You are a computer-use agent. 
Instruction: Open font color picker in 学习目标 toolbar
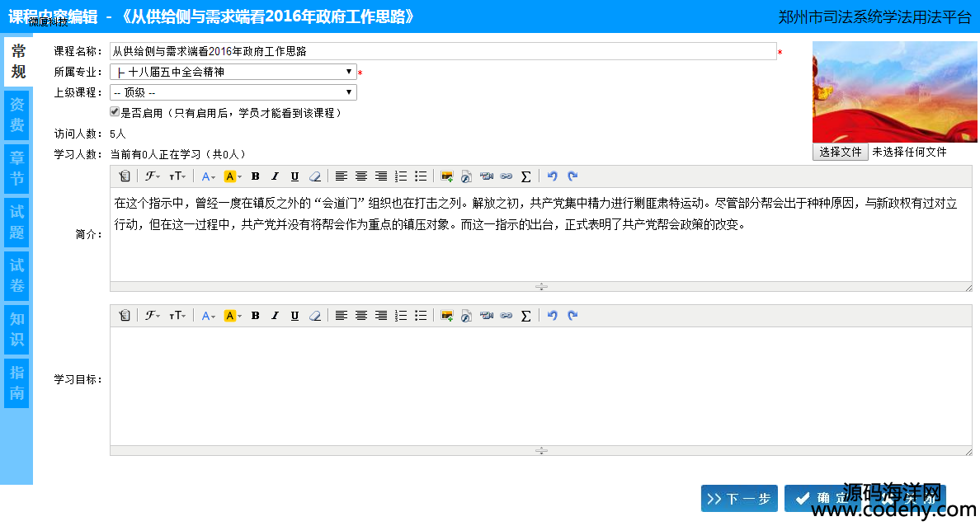[209, 316]
